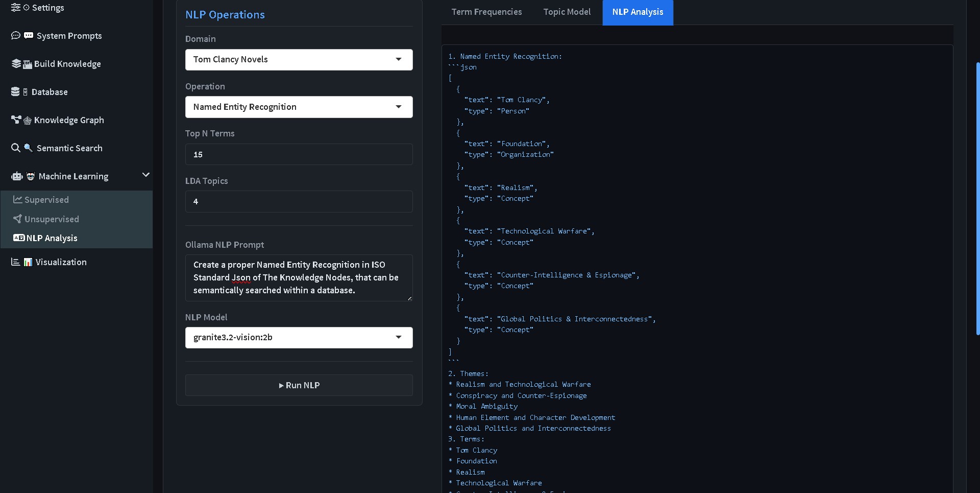Switch to the Term Frequencies tab
The width and height of the screenshot is (980, 493).
(487, 12)
